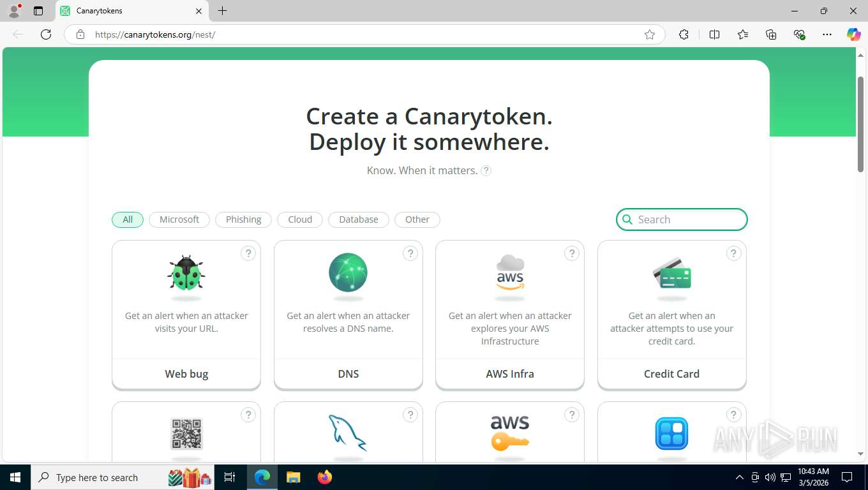Add this page to favorites star
Image resolution: width=868 pixels, height=490 pixels.
click(x=650, y=34)
